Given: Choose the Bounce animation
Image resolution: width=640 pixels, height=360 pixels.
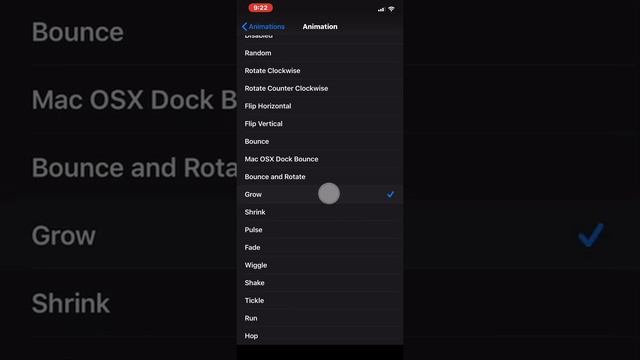Looking at the screenshot, I should pyautogui.click(x=320, y=141).
